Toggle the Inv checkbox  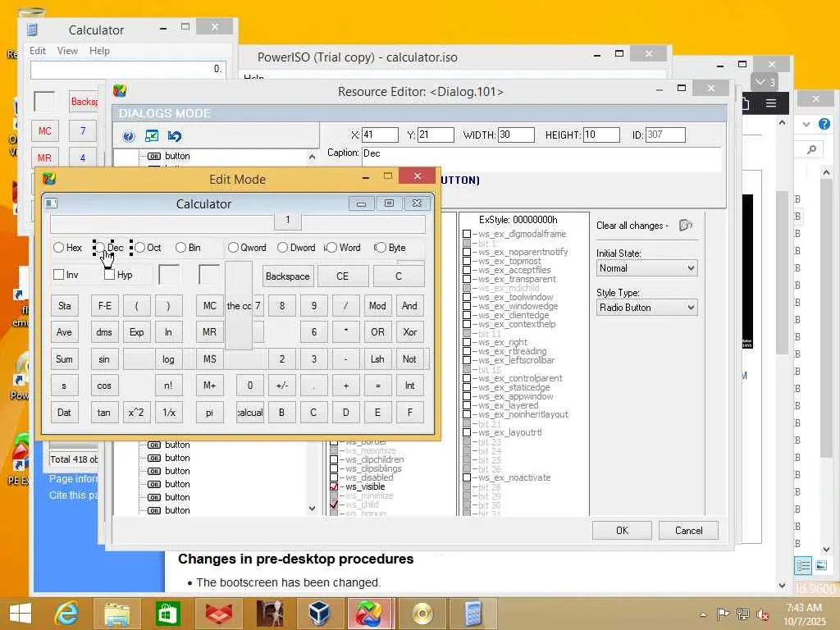coord(59,274)
